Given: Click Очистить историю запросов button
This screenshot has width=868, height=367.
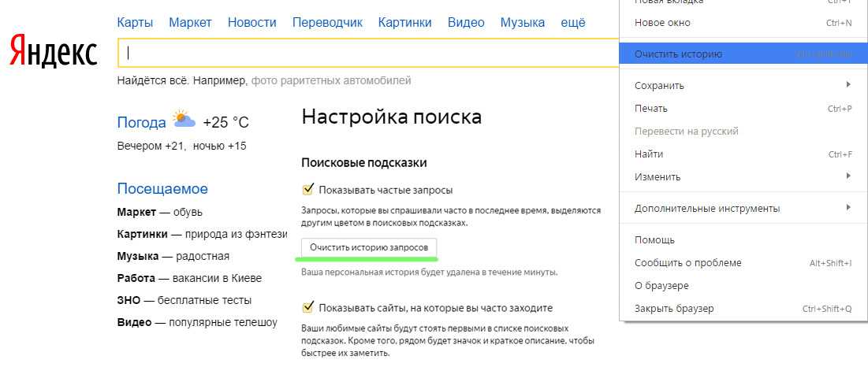Looking at the screenshot, I should click(369, 247).
